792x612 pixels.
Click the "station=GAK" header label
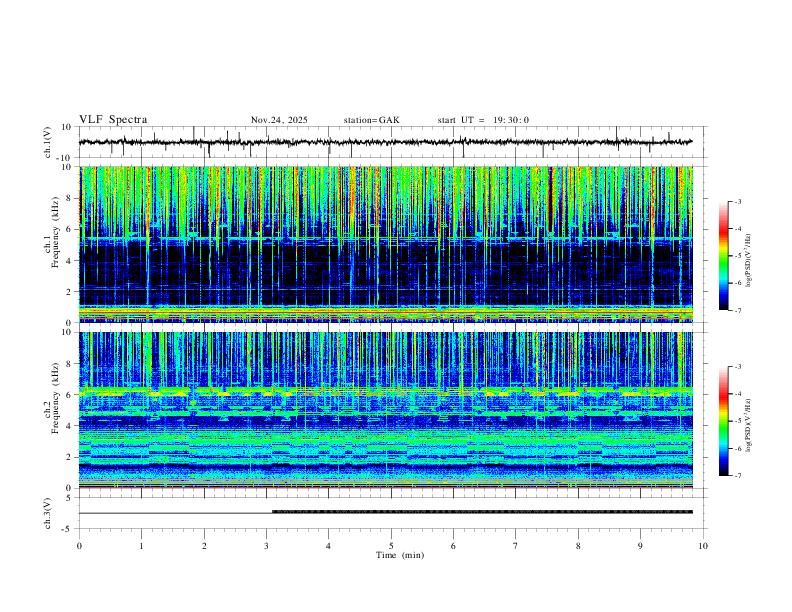tap(371, 120)
